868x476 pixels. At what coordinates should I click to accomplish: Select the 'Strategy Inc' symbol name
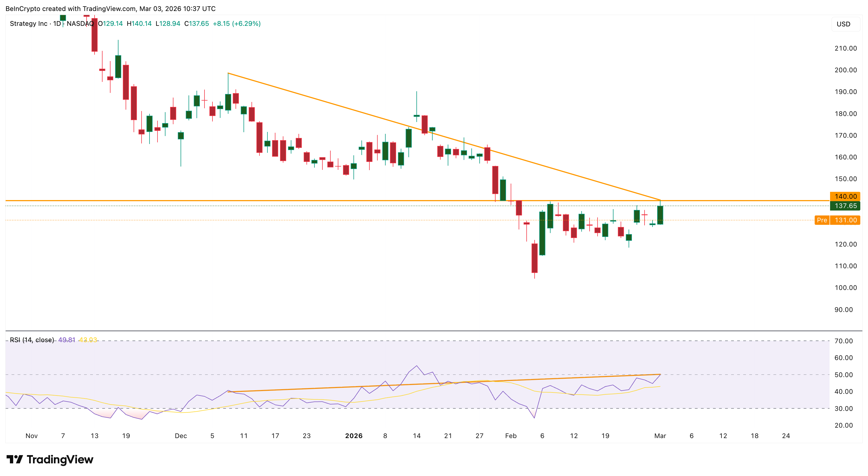tap(28, 24)
